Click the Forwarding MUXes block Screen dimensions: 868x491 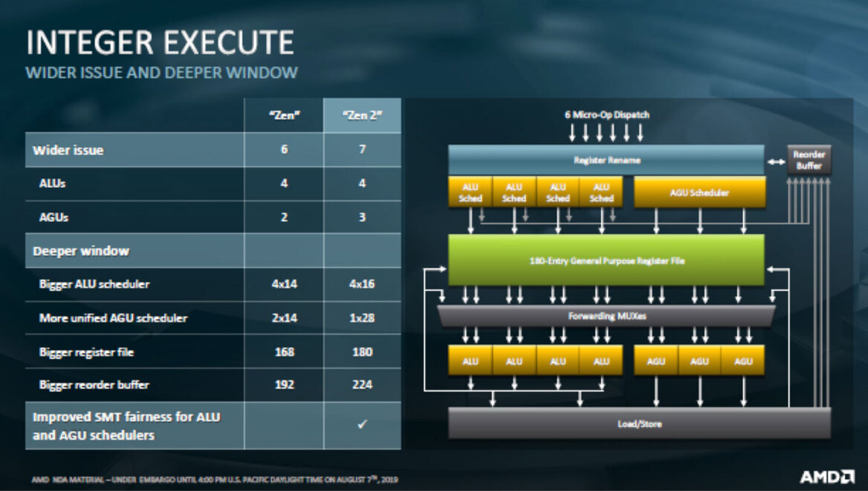(x=606, y=316)
